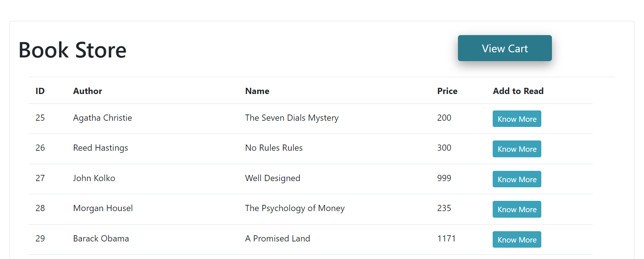Select the Agatha Christie author cell
644x259 pixels.
[102, 118]
